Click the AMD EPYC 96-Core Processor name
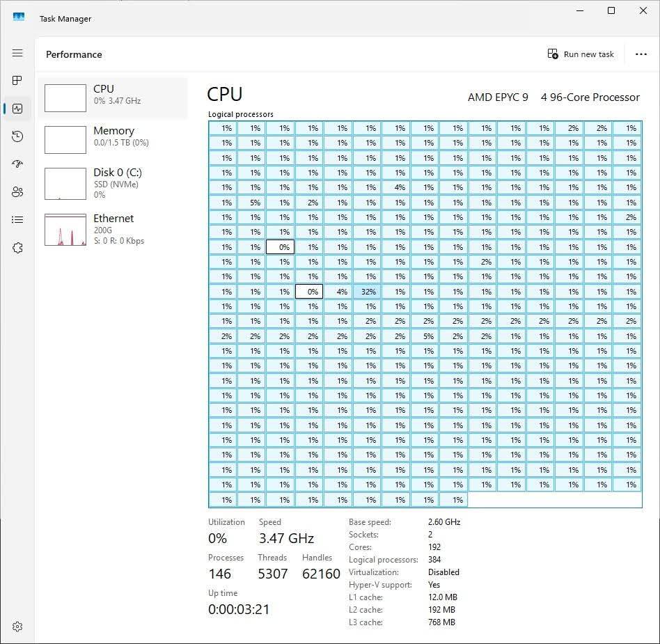This screenshot has height=644, width=660. coord(553,97)
